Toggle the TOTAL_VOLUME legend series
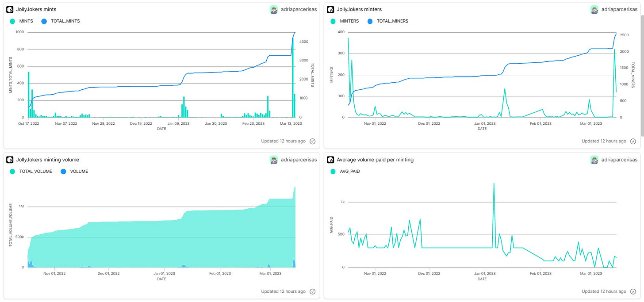644x302 pixels. [31, 171]
